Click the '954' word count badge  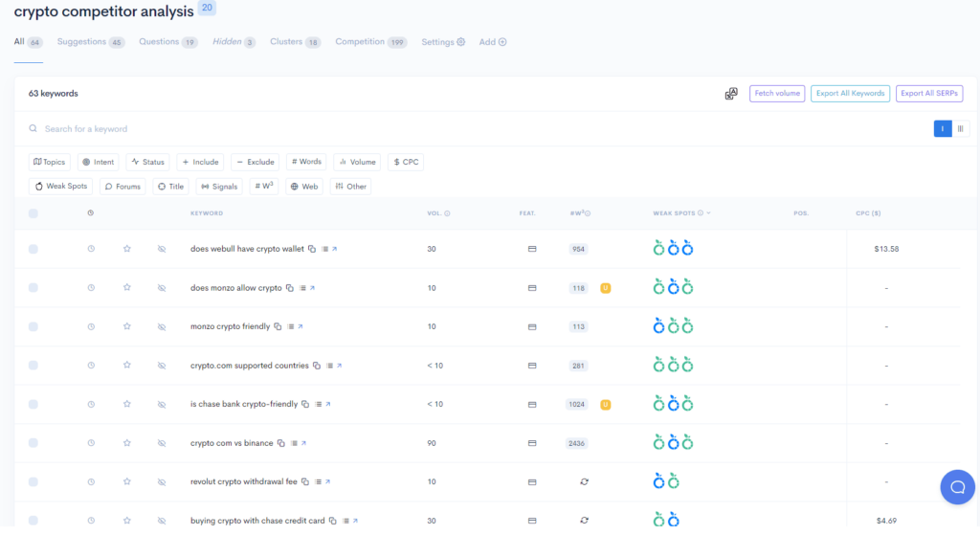578,249
